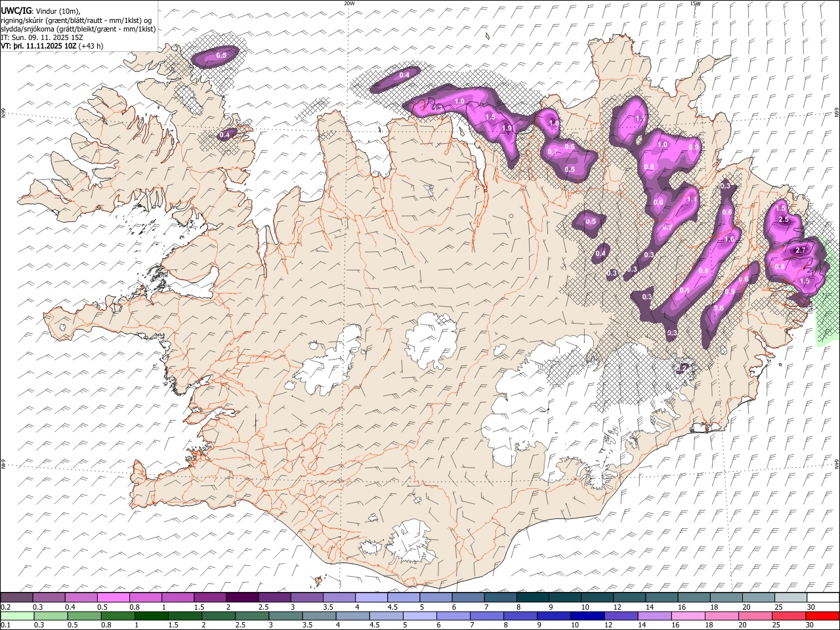Click the 0.5 value in northwest offshore patch
The height and width of the screenshot is (630, 840).
click(221, 56)
